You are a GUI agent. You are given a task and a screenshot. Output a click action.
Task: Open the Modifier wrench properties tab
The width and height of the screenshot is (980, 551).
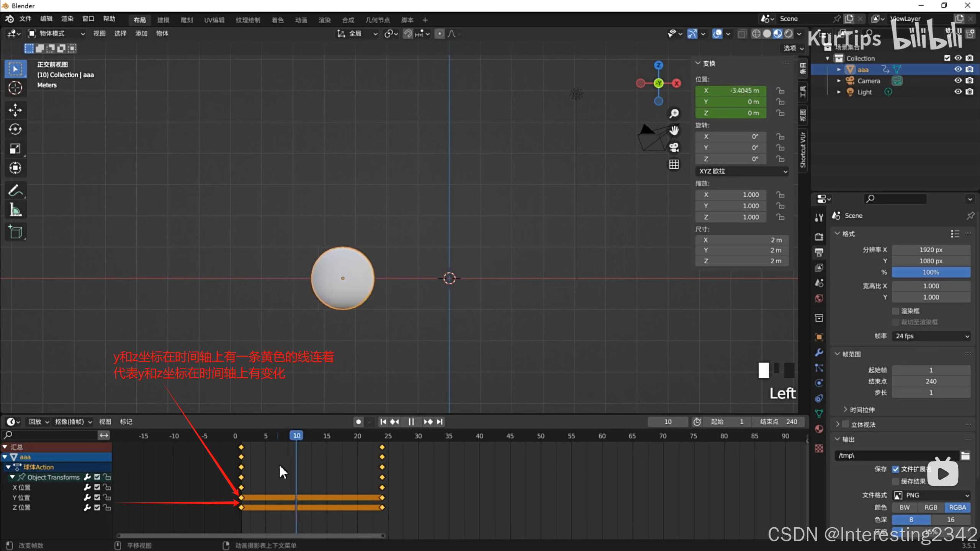pyautogui.click(x=819, y=352)
